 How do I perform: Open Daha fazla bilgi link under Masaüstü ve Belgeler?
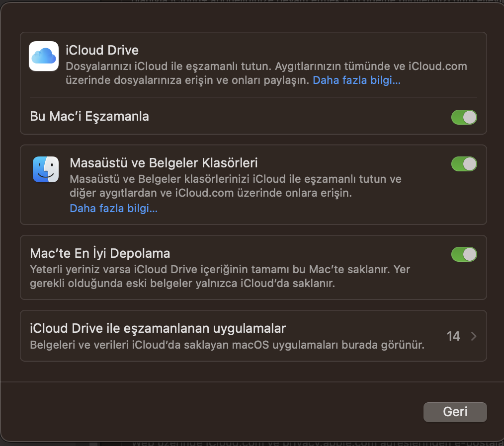[113, 209]
